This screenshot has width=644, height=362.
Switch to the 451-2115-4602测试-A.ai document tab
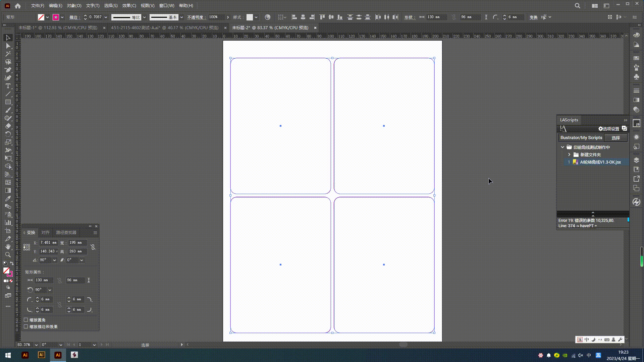pyautogui.click(x=165, y=28)
